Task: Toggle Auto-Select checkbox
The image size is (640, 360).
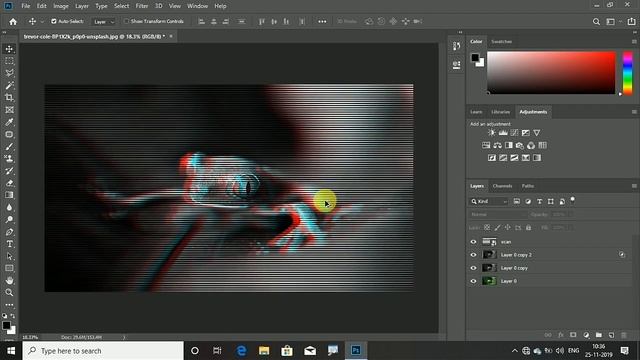Action: coord(54,21)
